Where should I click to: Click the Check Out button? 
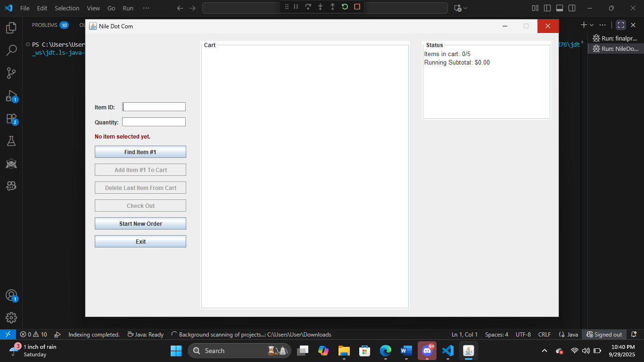coord(140,206)
